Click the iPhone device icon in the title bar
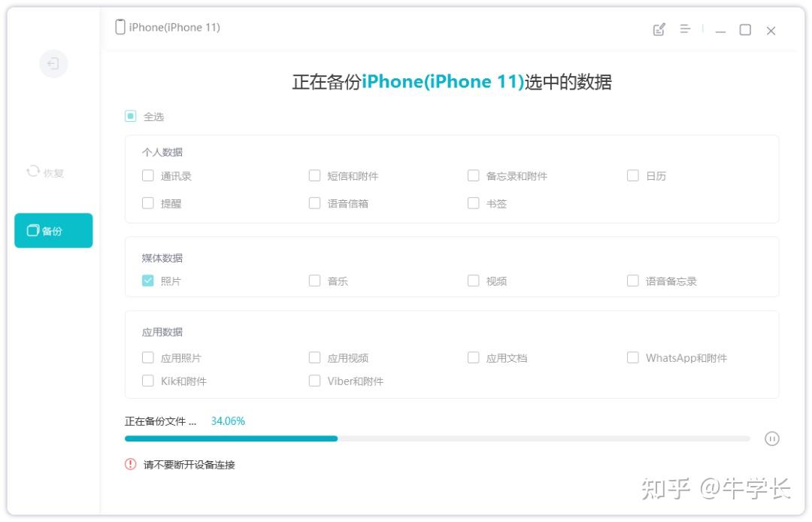Viewport: 812px width, 522px height. pyautogui.click(x=120, y=27)
